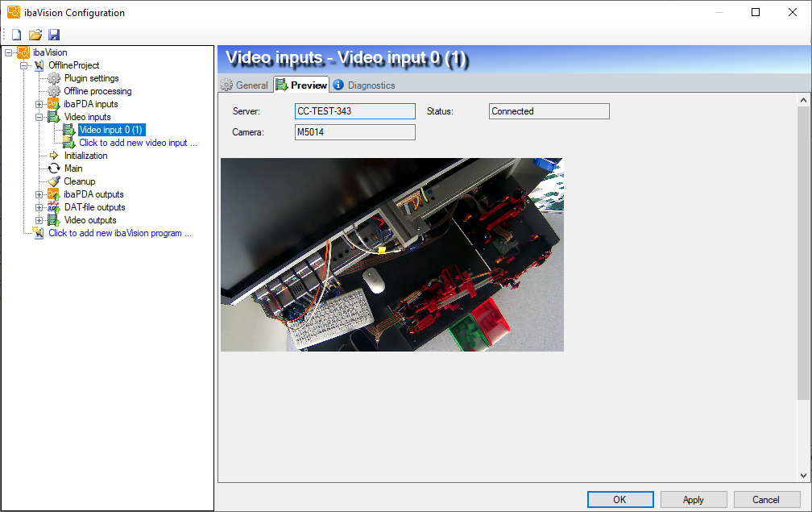Click the Diagnostics info icon

point(338,85)
